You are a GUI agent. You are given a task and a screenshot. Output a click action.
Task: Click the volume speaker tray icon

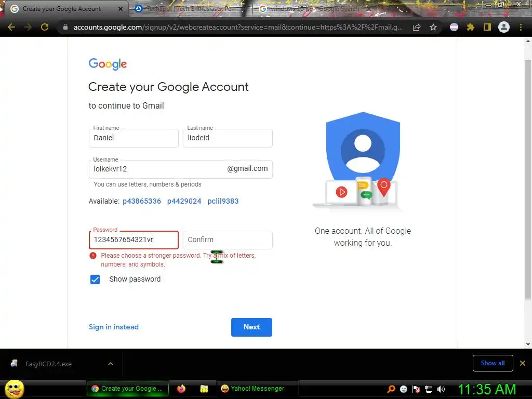(441, 389)
